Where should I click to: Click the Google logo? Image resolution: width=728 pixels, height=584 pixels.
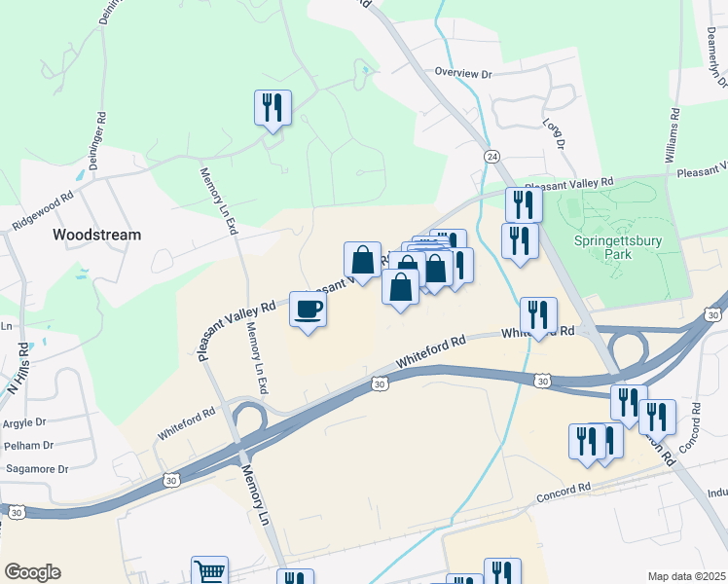click(32, 572)
